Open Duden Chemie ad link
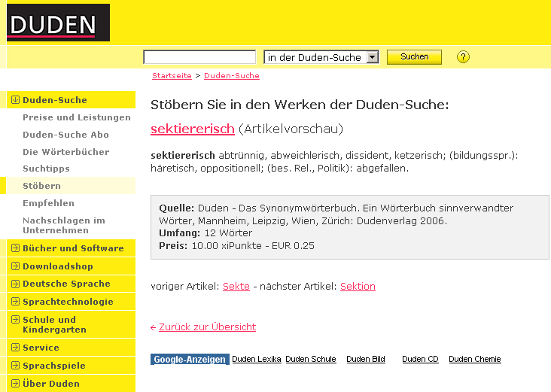Viewport: 551px width, 392px height. point(475,359)
